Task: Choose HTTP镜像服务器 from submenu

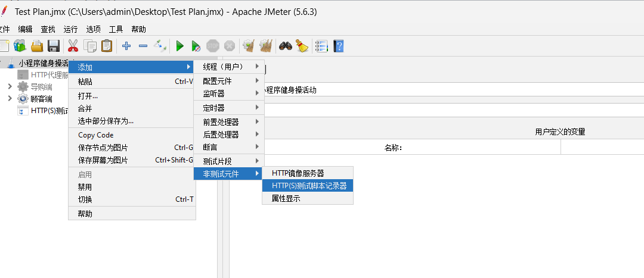Action: pos(307,173)
